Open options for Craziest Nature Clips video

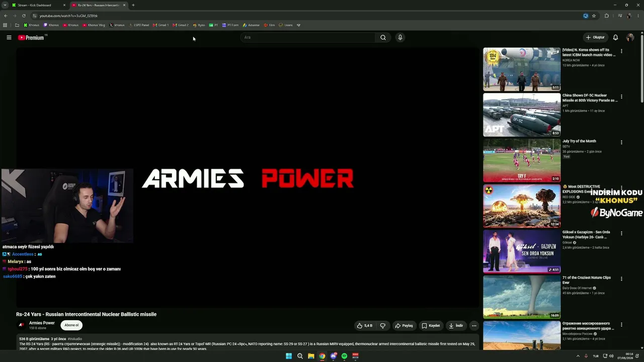click(x=621, y=279)
